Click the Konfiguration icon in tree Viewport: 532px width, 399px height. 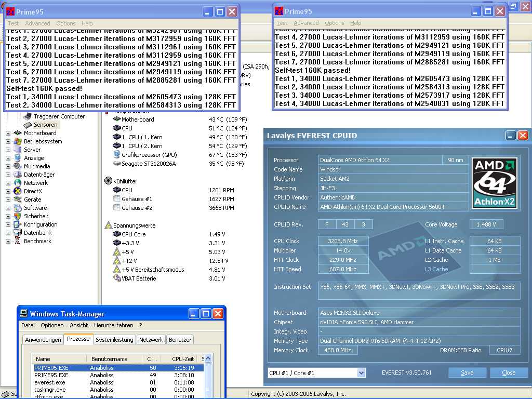click(17, 224)
